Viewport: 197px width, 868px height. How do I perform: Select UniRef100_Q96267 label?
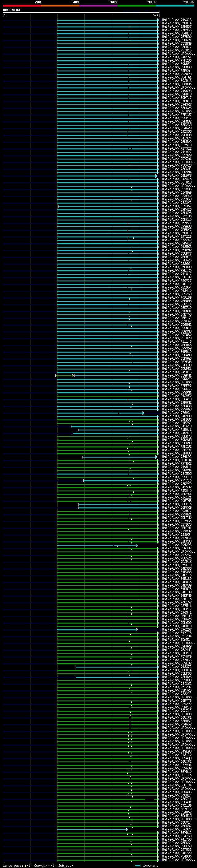(x=177, y=629)
